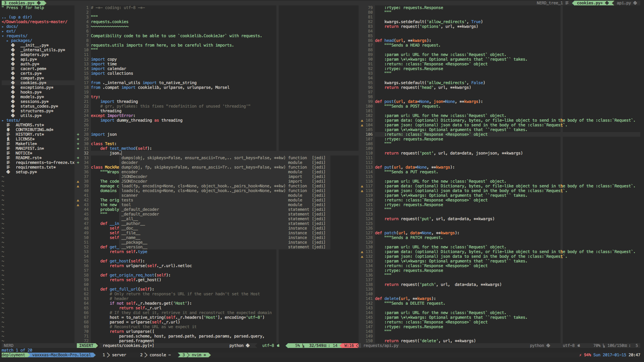
Task: Click download icon beside CONTRIBUTING.md
Action: [8, 130]
